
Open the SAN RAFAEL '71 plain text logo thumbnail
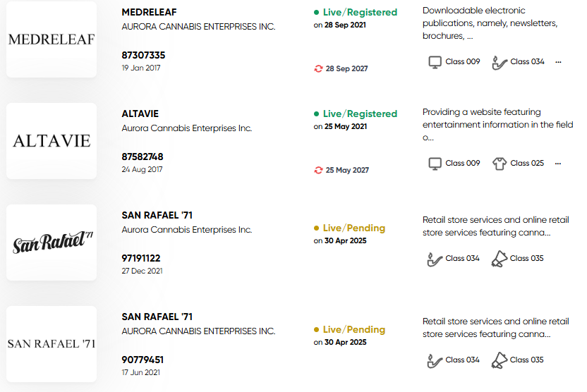tap(52, 344)
